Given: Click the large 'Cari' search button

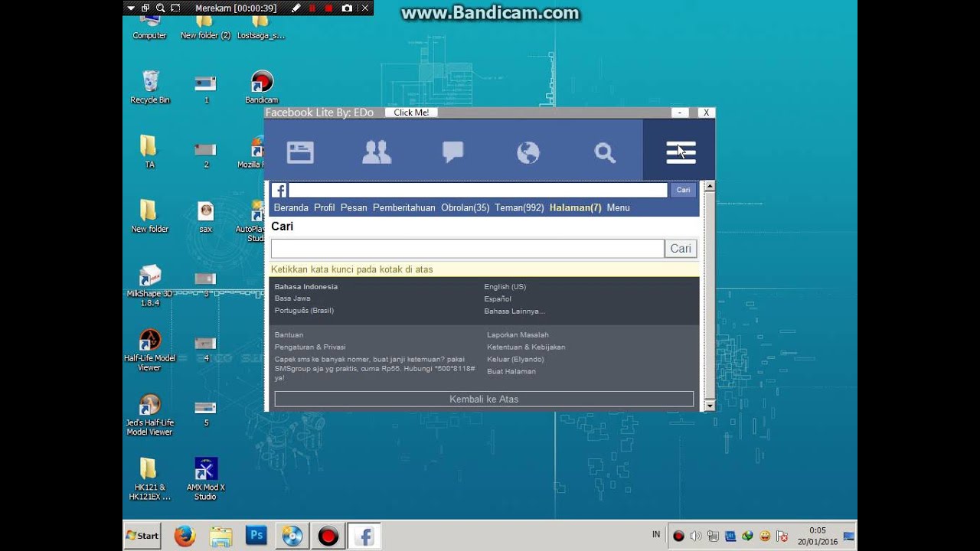Looking at the screenshot, I should pos(681,248).
